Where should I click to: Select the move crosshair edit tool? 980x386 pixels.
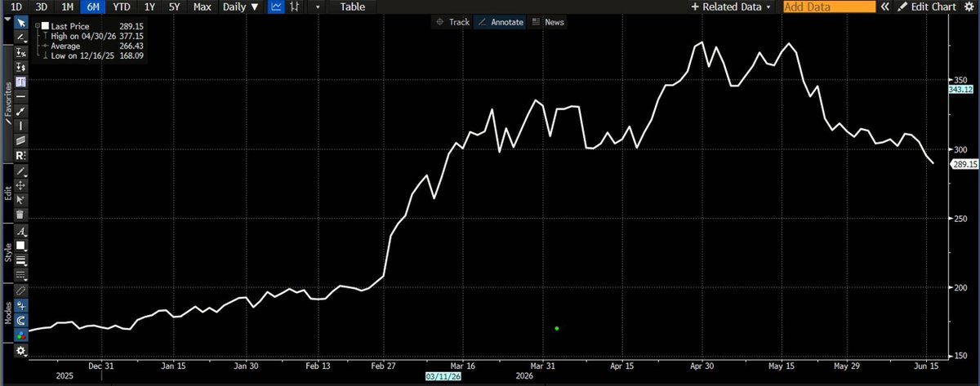tap(21, 185)
